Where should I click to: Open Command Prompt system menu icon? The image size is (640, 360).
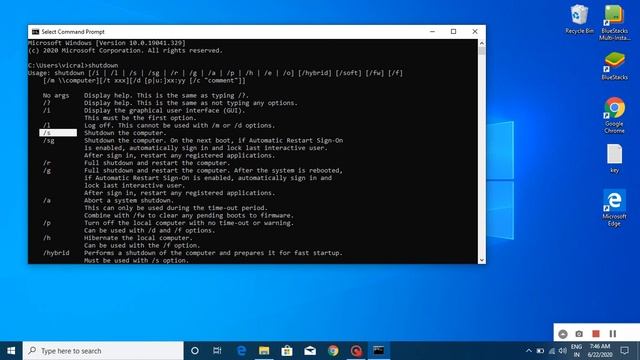(x=36, y=31)
